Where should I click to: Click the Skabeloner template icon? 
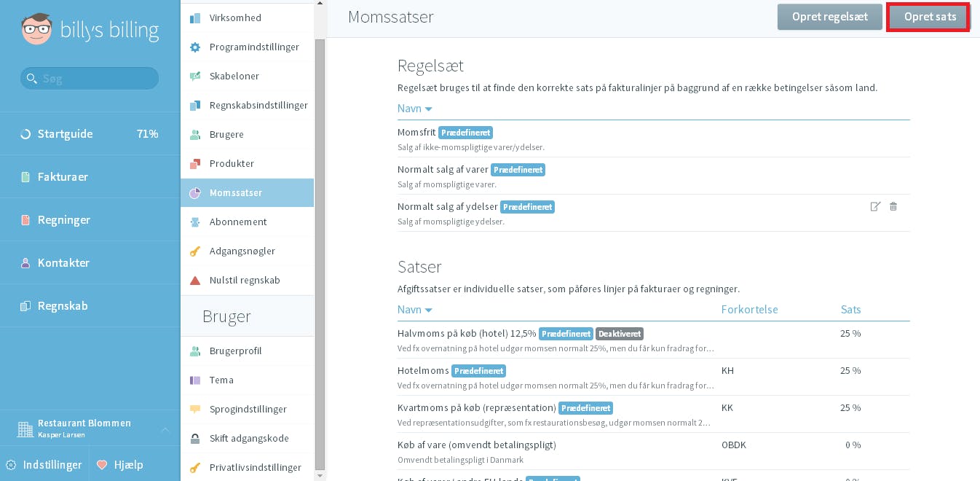pos(195,77)
